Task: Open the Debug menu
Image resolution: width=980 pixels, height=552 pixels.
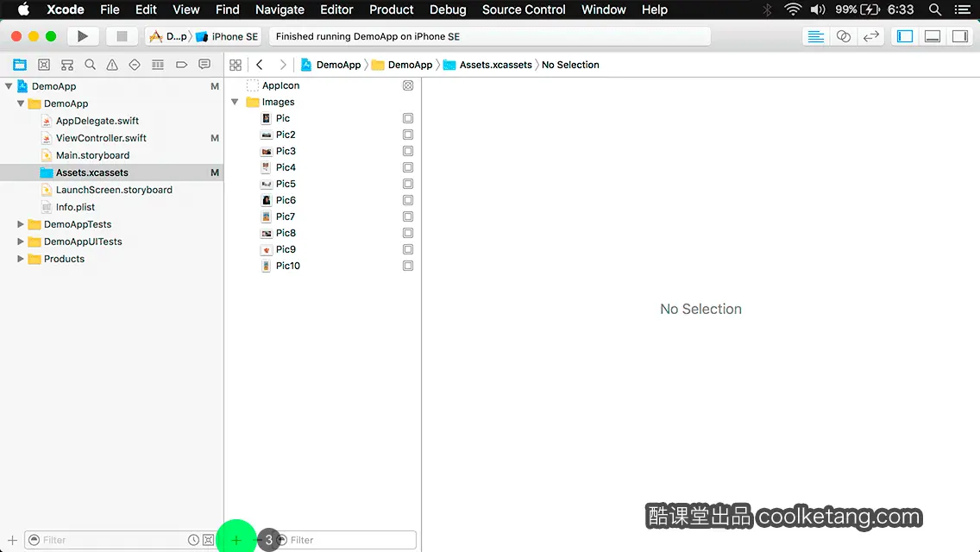Action: 448,9
